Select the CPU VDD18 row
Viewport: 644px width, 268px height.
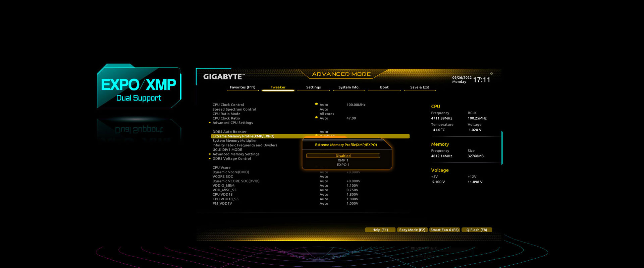click(x=222, y=195)
